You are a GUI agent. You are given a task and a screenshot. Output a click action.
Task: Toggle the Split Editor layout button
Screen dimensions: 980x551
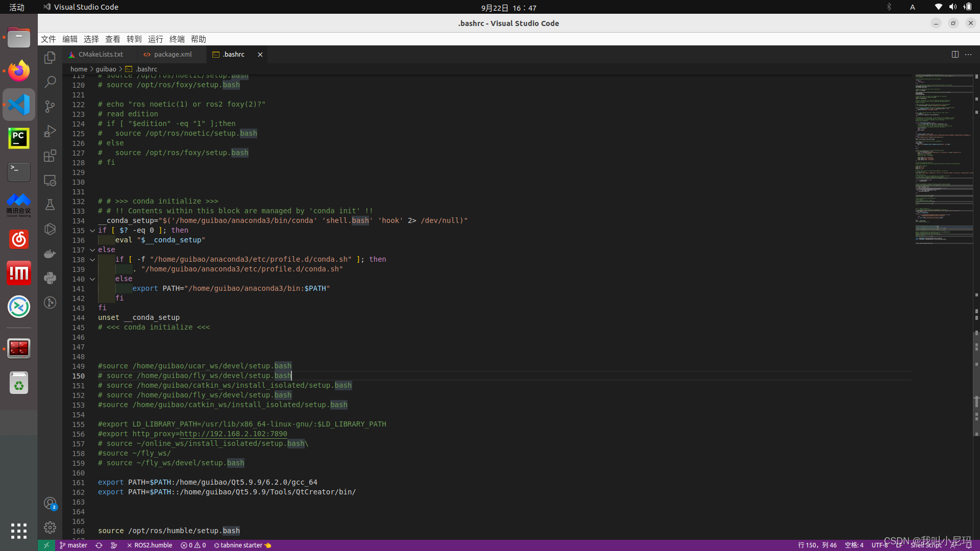pyautogui.click(x=955, y=54)
